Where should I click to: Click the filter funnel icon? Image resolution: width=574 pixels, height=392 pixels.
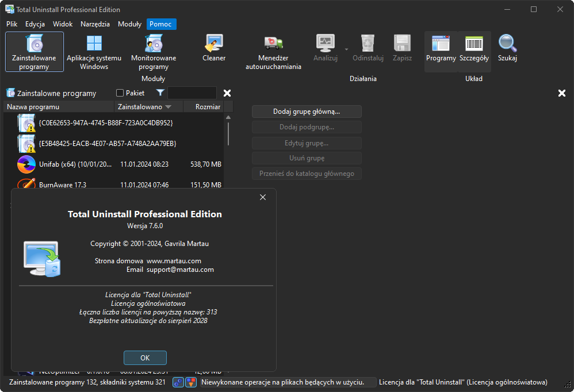[160, 93]
